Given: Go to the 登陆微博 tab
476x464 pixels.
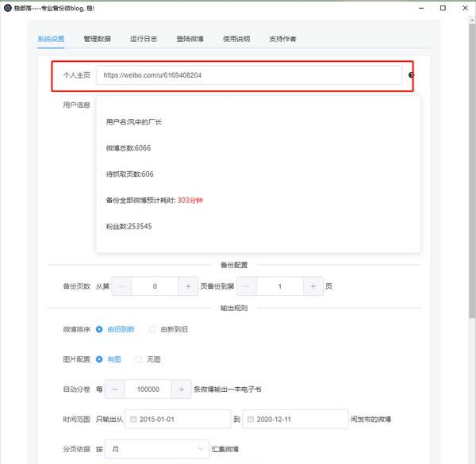Looking at the screenshot, I should tap(190, 39).
